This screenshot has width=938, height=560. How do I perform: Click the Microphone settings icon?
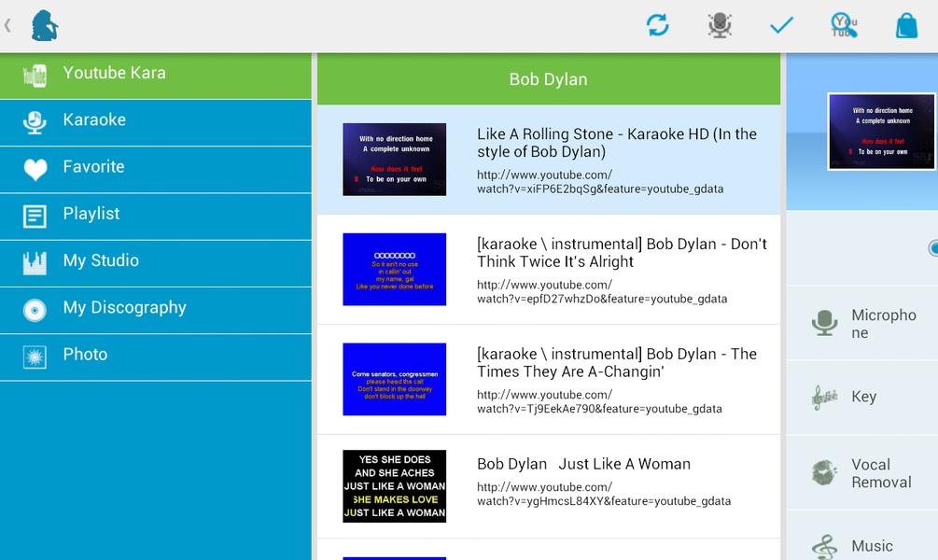pyautogui.click(x=824, y=323)
